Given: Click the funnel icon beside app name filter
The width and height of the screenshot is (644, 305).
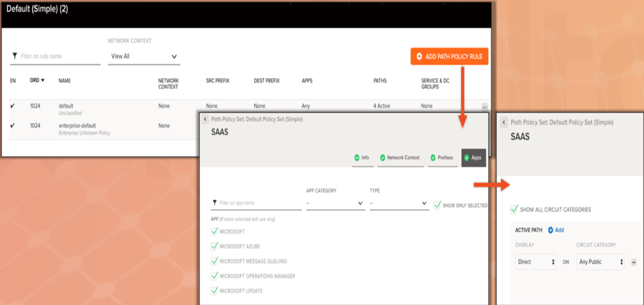Looking at the screenshot, I should pyautogui.click(x=215, y=202).
